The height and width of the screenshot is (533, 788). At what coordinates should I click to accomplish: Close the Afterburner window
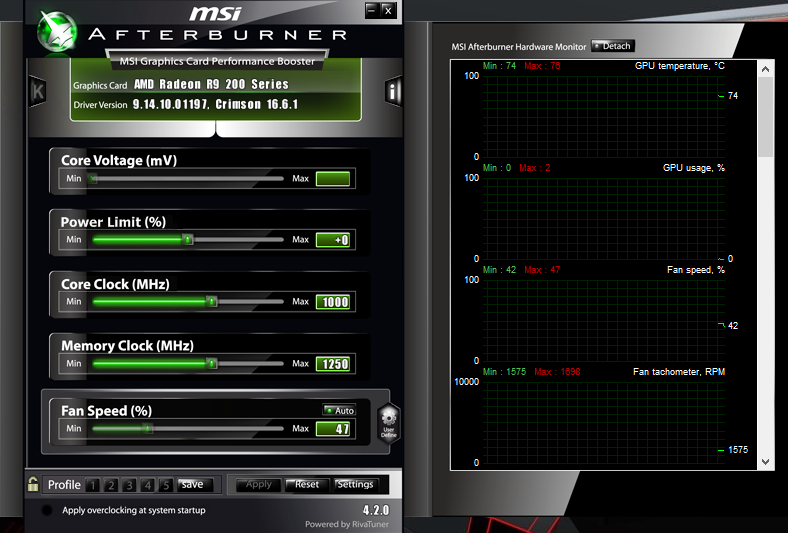(388, 10)
